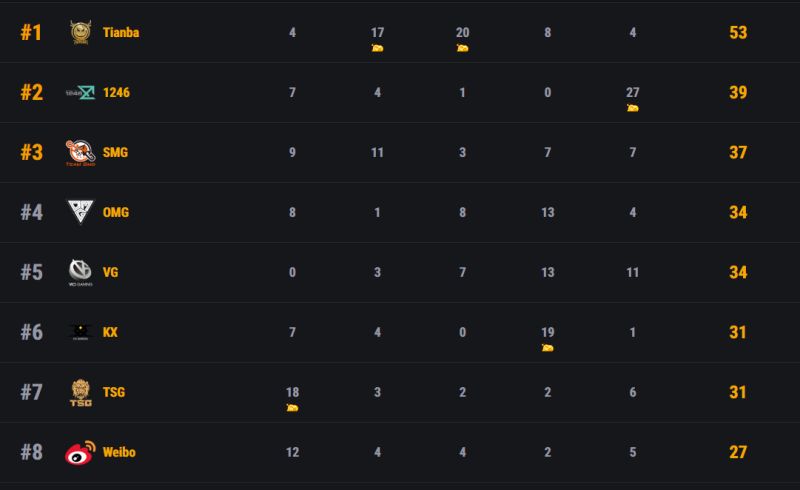Click the TSG lion logo

pyautogui.click(x=81, y=392)
